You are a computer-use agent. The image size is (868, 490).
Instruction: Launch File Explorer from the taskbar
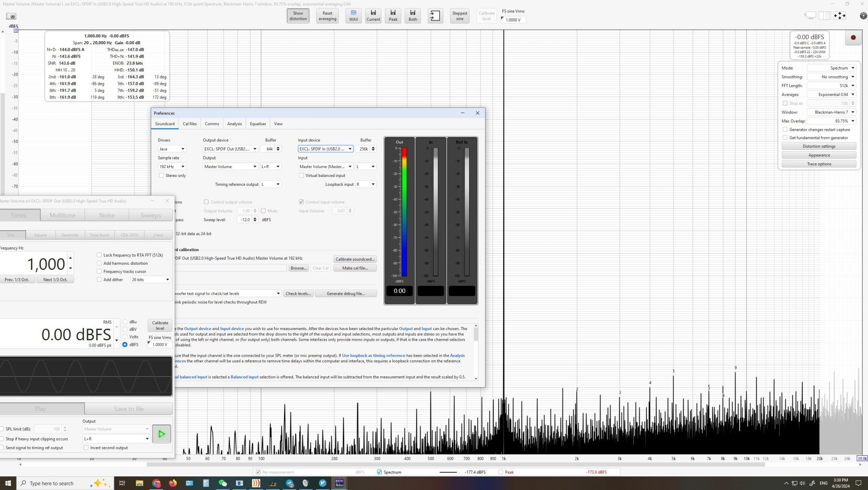[x=139, y=483]
